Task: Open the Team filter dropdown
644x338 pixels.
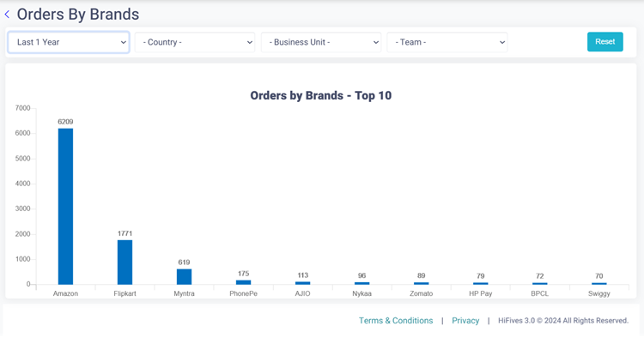Action: [x=447, y=42]
